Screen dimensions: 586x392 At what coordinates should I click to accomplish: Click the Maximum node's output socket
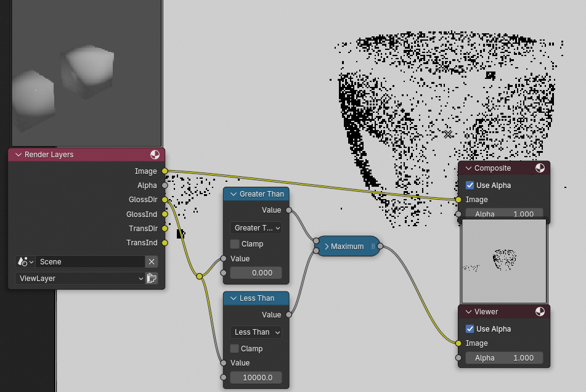click(380, 246)
